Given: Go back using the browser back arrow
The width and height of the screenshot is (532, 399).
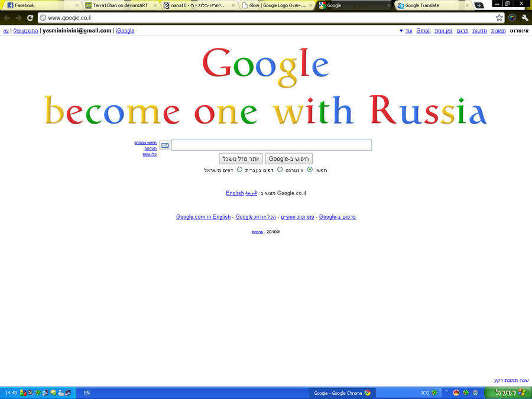Looking at the screenshot, I should 7,18.
